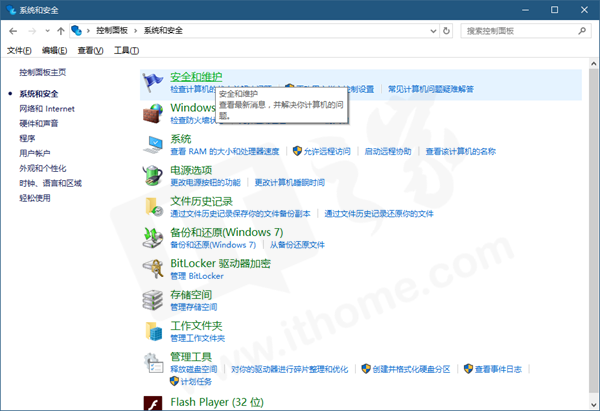Open the BitLocker key and lock icon
600x411 pixels.
click(152, 268)
